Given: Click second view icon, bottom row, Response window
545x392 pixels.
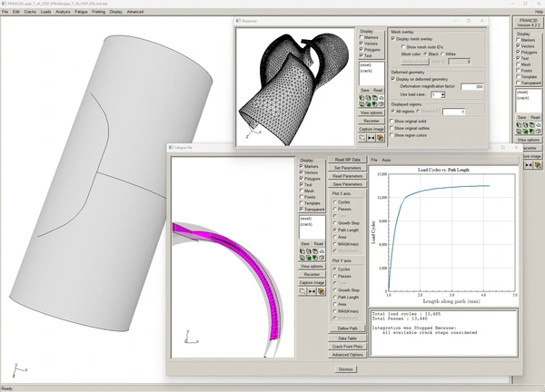Looking at the screenshot, I should coord(368,103).
